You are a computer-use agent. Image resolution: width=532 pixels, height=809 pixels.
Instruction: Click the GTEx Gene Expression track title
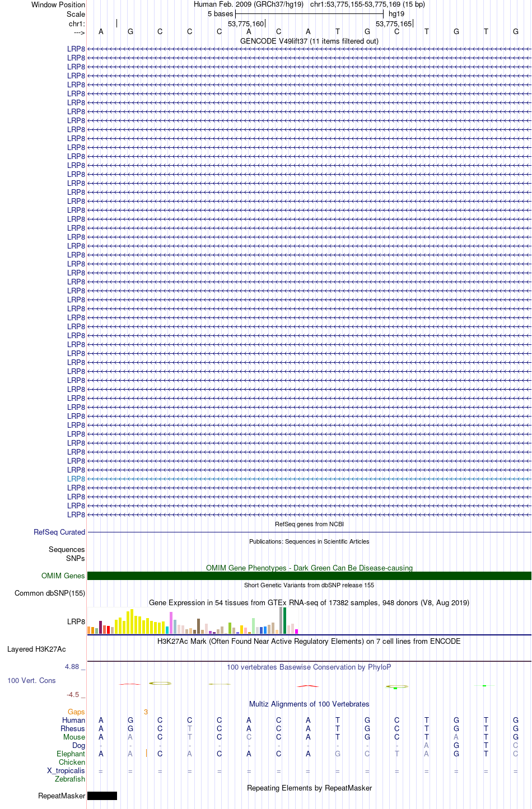[x=309, y=603]
